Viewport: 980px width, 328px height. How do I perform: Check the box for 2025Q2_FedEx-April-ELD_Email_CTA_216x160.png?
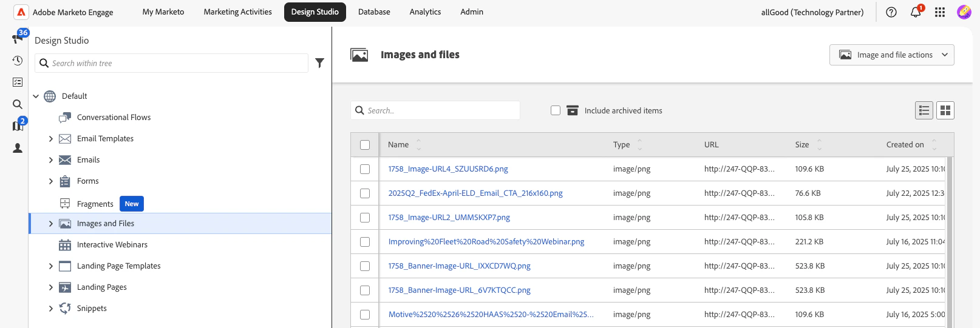pyautogui.click(x=365, y=193)
